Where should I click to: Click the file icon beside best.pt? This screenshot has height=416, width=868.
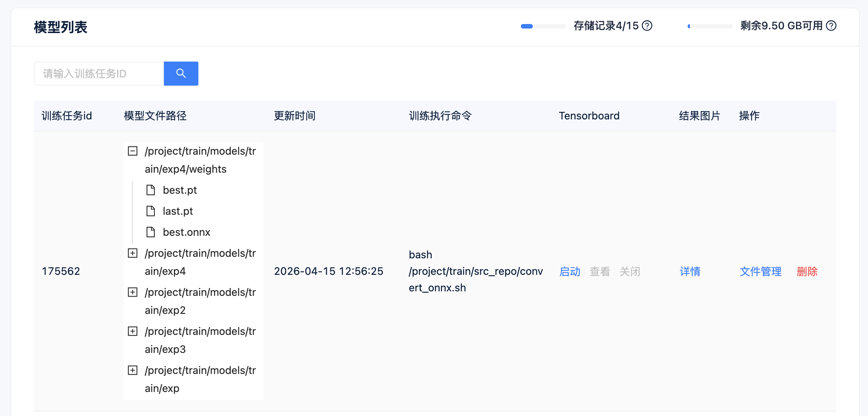point(151,190)
